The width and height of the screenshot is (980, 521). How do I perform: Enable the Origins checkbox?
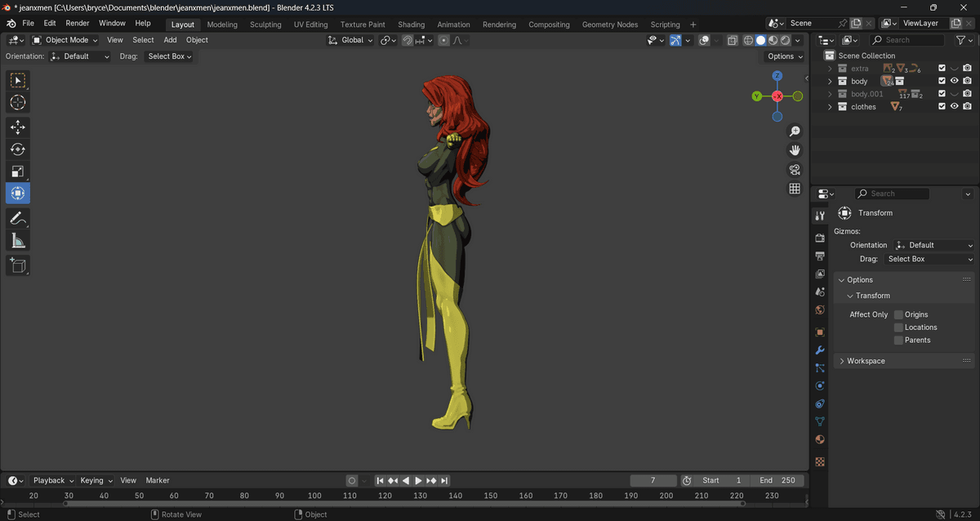pos(898,314)
